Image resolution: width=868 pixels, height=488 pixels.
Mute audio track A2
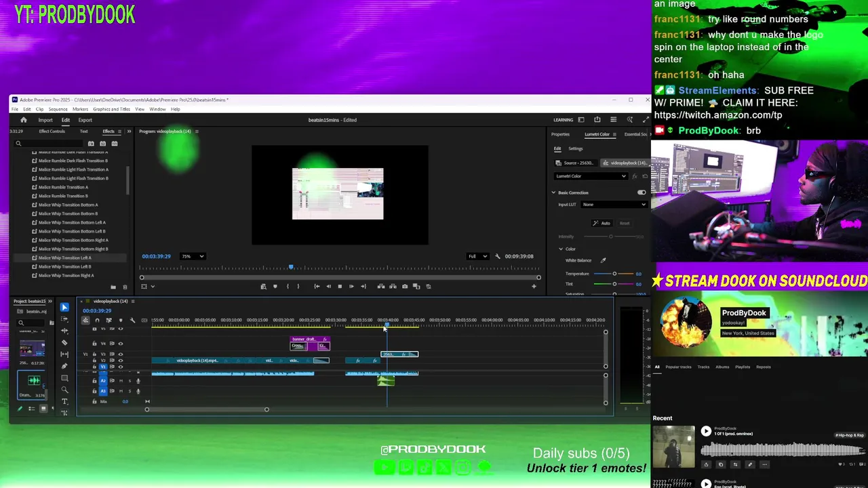(x=121, y=381)
